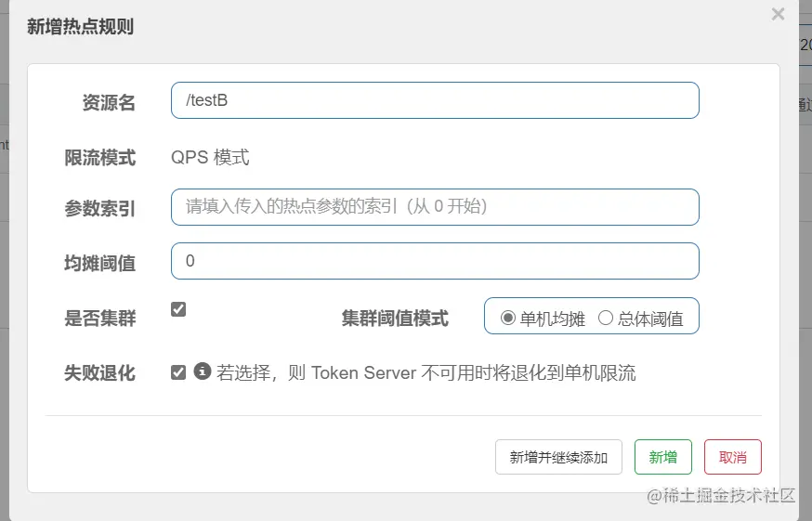Click the 资源名 input field containing /testB
The image size is (812, 521).
coord(435,100)
